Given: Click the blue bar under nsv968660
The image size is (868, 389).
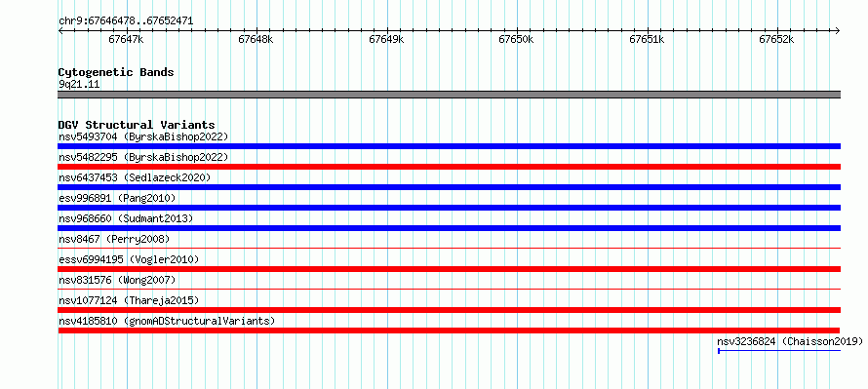Looking at the screenshot, I should (x=449, y=228).
